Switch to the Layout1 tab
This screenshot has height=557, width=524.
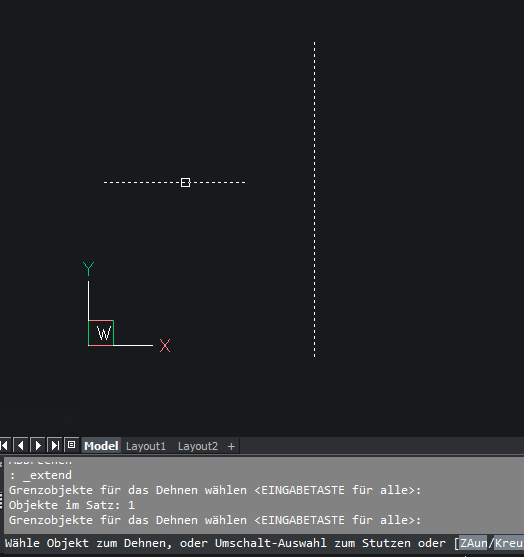click(x=146, y=446)
